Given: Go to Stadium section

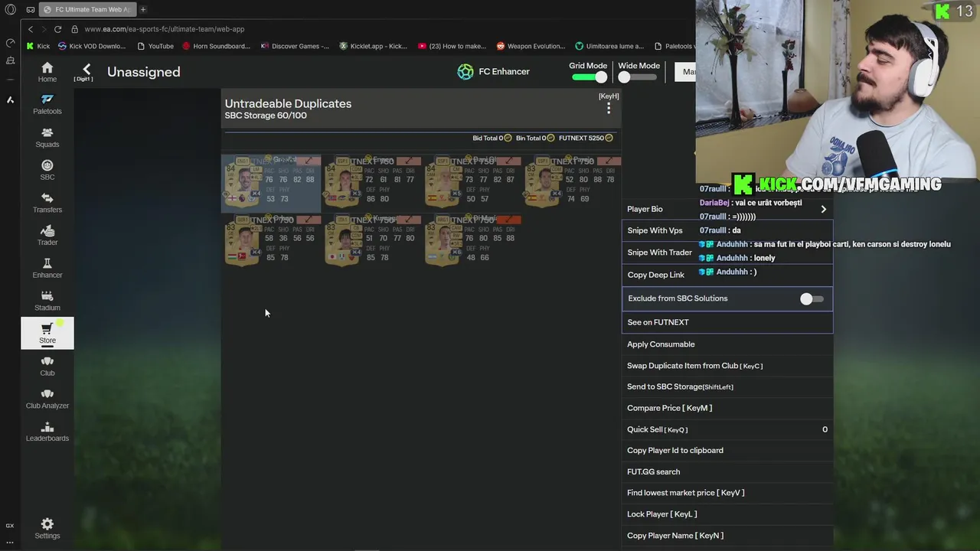Looking at the screenshot, I should pyautogui.click(x=47, y=302).
